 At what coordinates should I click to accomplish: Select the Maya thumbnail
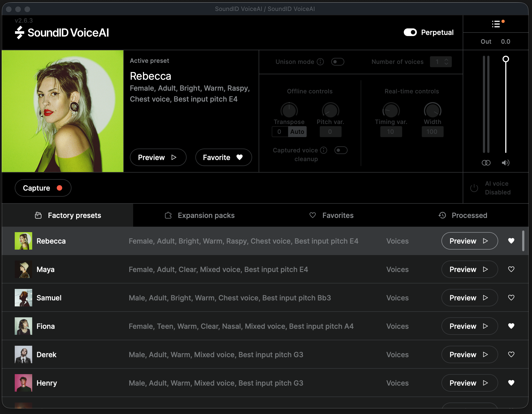[x=23, y=269]
